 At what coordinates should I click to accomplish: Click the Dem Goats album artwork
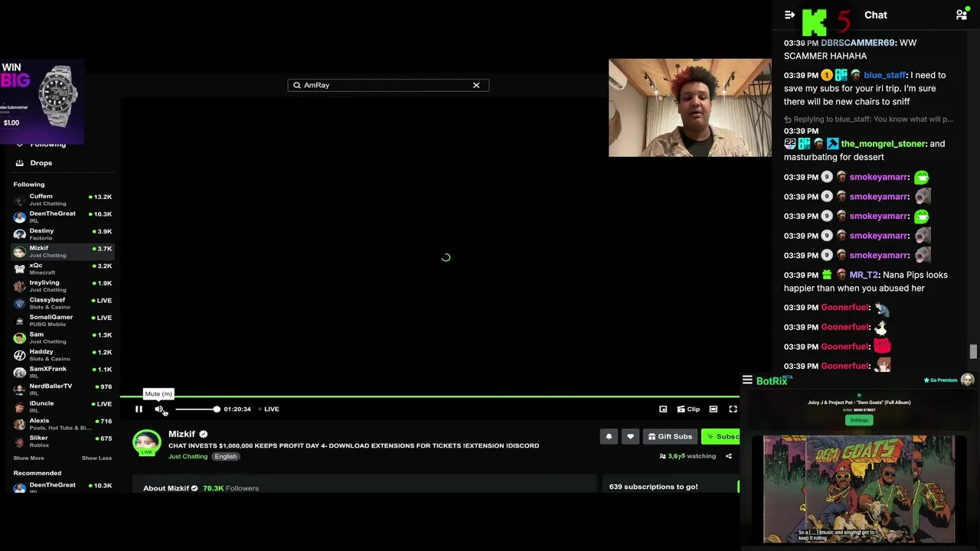[859, 489]
